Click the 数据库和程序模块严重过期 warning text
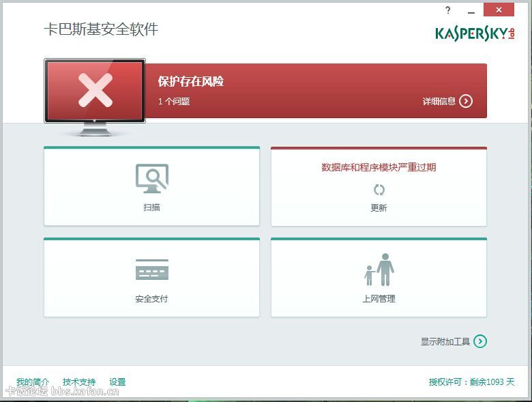Image resolution: width=532 pixels, height=402 pixels. pyautogui.click(x=379, y=167)
